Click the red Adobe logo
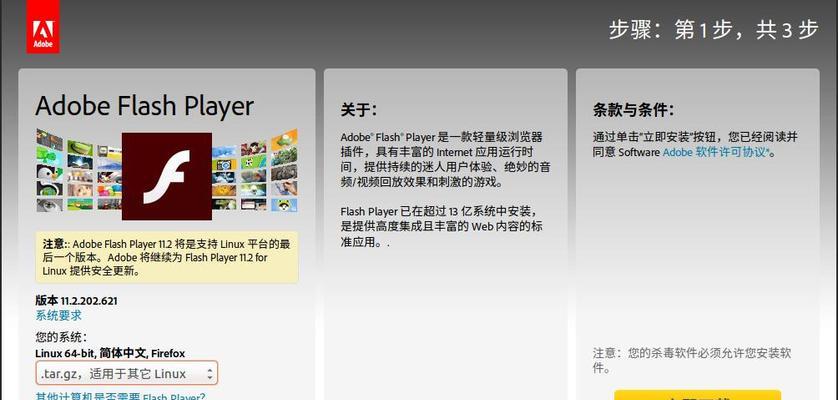This screenshot has height=400, width=838. pos(43,28)
